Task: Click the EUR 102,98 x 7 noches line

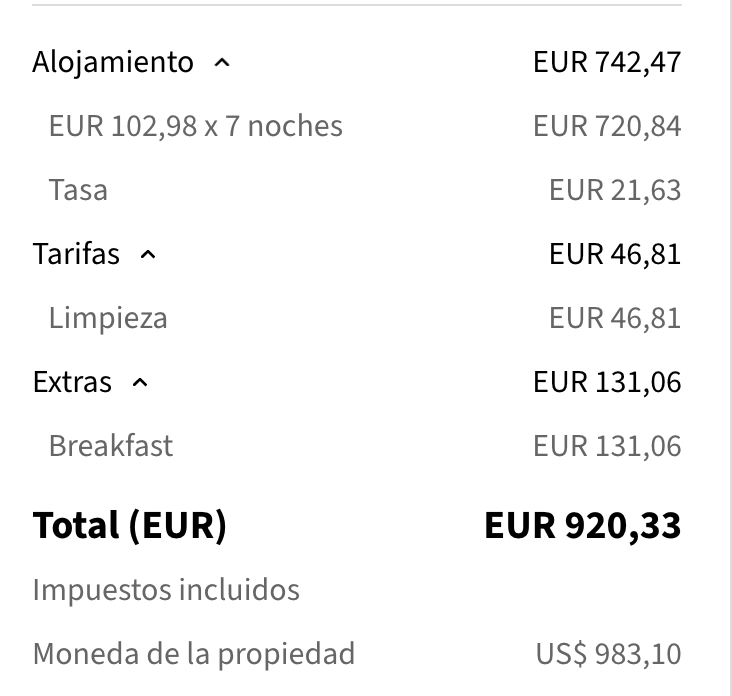Action: click(195, 126)
